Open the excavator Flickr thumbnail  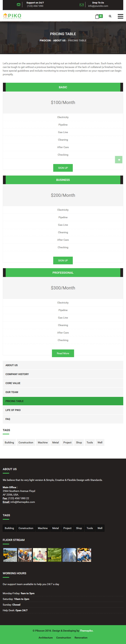[x=10, y=555]
